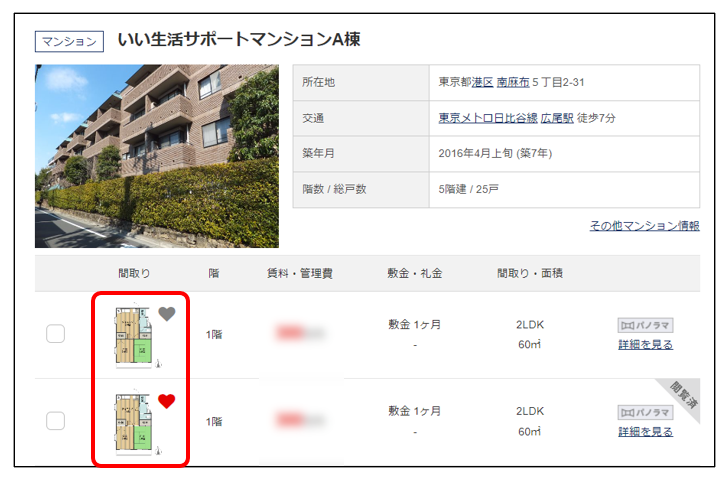Click the マンション property type tag

pyautogui.click(x=69, y=41)
